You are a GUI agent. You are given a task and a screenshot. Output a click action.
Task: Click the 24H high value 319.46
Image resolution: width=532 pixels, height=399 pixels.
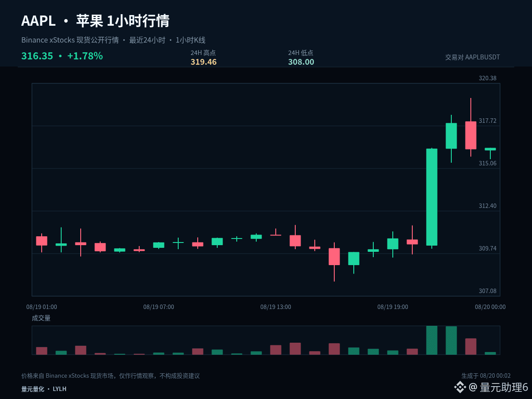(203, 62)
